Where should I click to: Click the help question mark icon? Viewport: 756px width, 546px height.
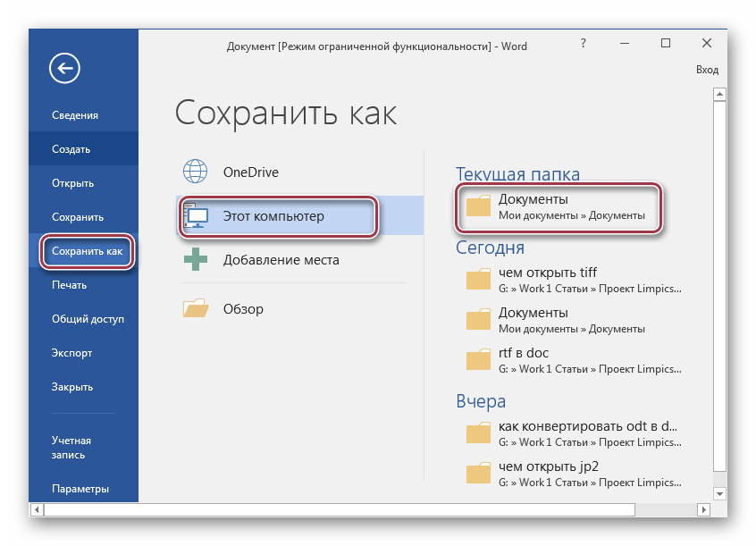[584, 43]
